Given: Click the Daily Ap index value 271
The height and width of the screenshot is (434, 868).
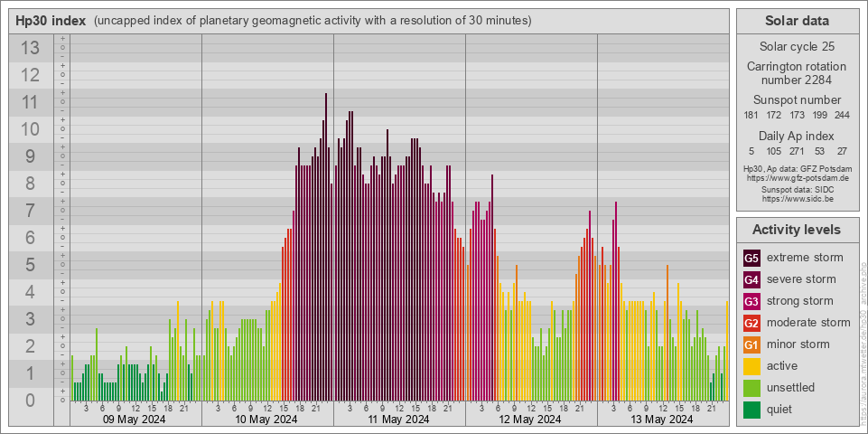Looking at the screenshot, I should point(797,151).
